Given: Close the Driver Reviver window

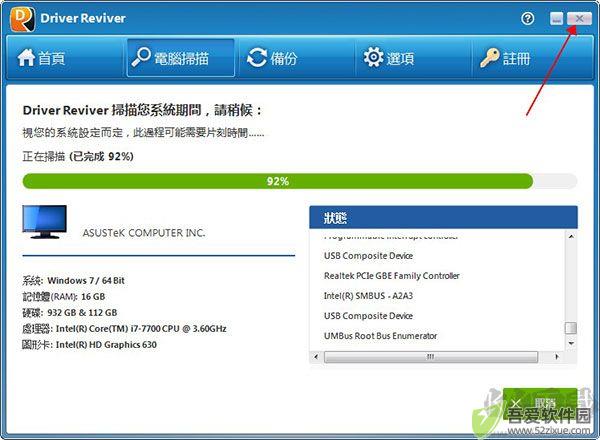Looking at the screenshot, I should (x=579, y=18).
